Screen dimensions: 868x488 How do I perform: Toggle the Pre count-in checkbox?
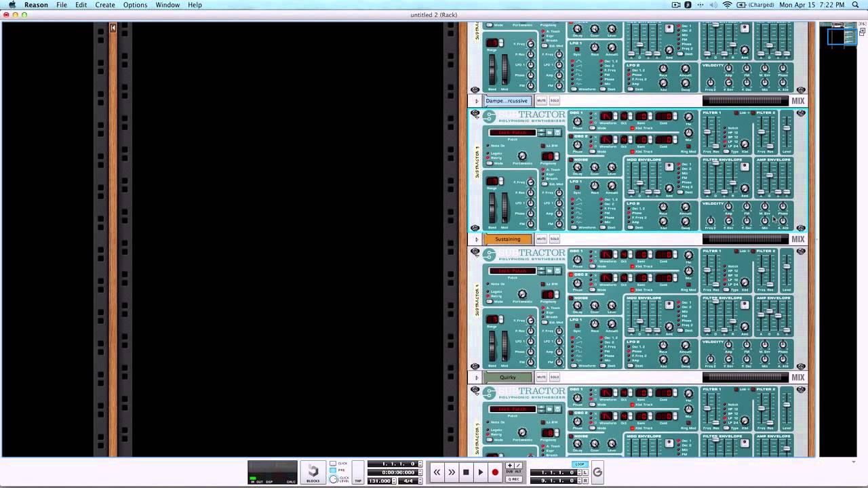(x=333, y=470)
